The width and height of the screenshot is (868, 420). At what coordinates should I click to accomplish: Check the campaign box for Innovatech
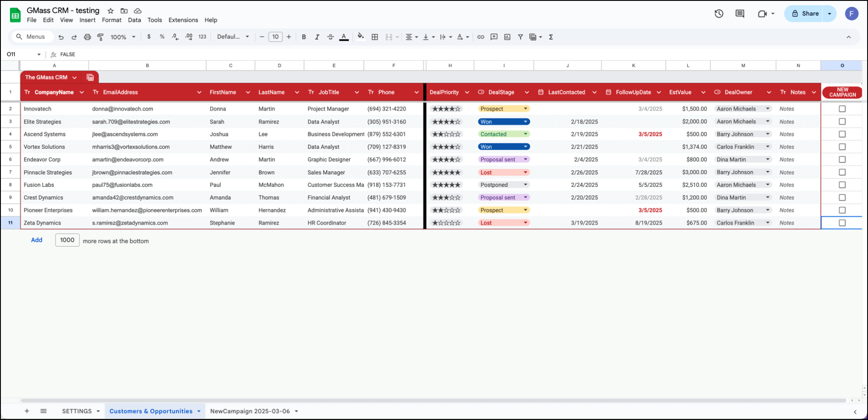tap(842, 109)
